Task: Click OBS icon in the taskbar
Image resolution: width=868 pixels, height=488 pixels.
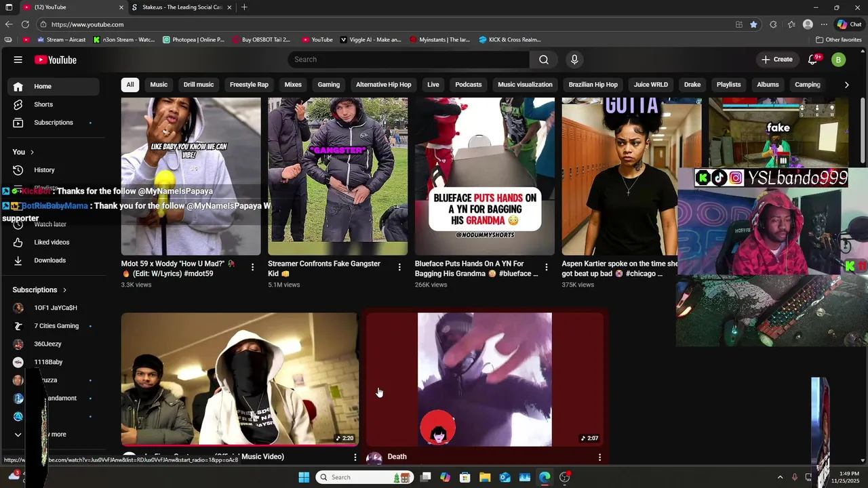Action: tap(564, 477)
